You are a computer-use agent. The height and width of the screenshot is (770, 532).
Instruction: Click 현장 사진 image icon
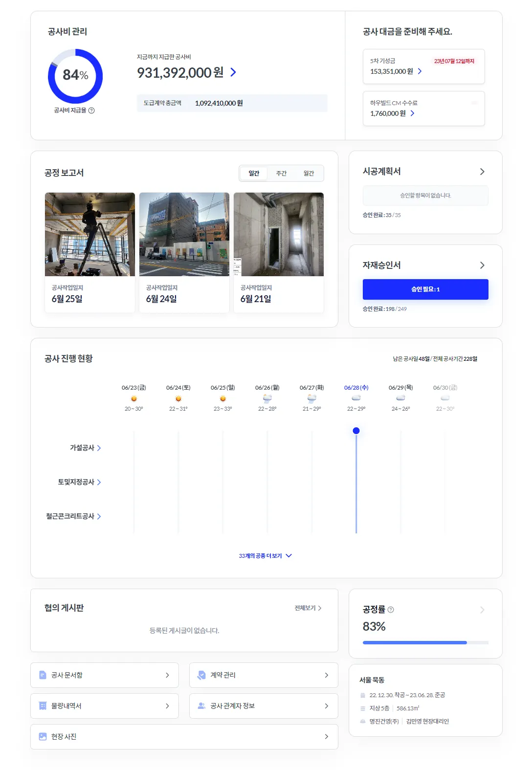[x=43, y=737]
